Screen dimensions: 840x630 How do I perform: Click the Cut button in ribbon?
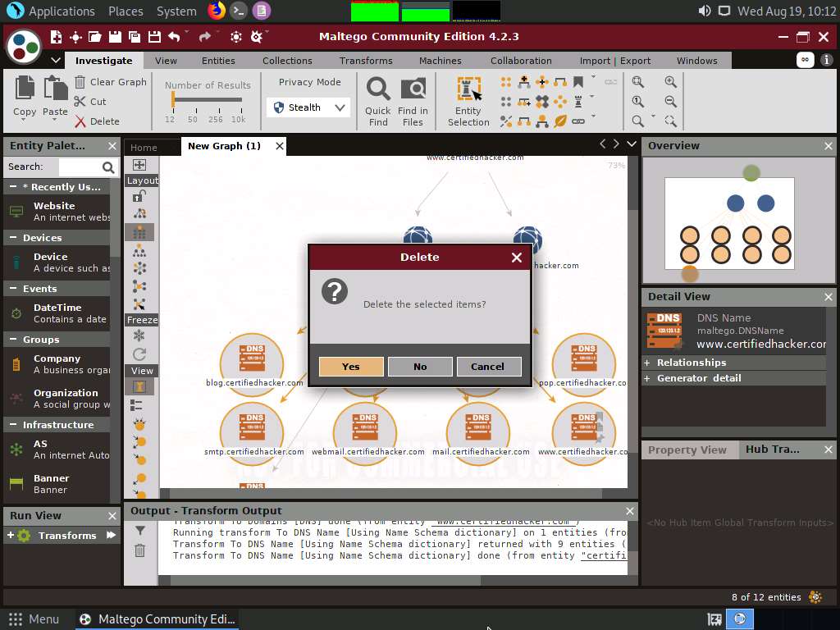(x=90, y=101)
